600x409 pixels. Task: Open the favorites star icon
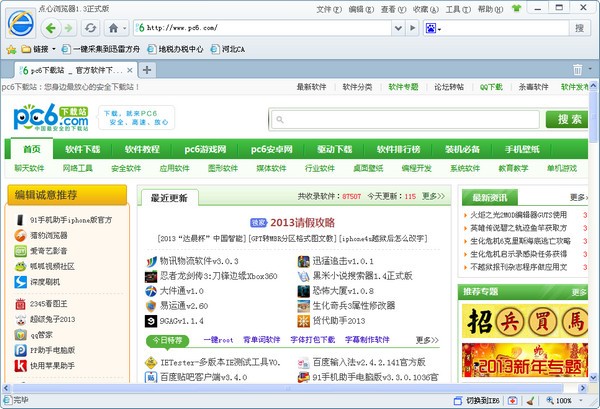(11, 49)
